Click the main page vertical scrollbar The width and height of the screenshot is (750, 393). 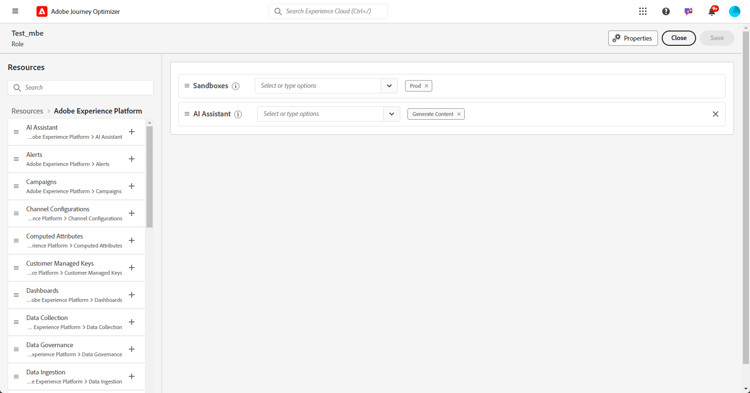746,198
